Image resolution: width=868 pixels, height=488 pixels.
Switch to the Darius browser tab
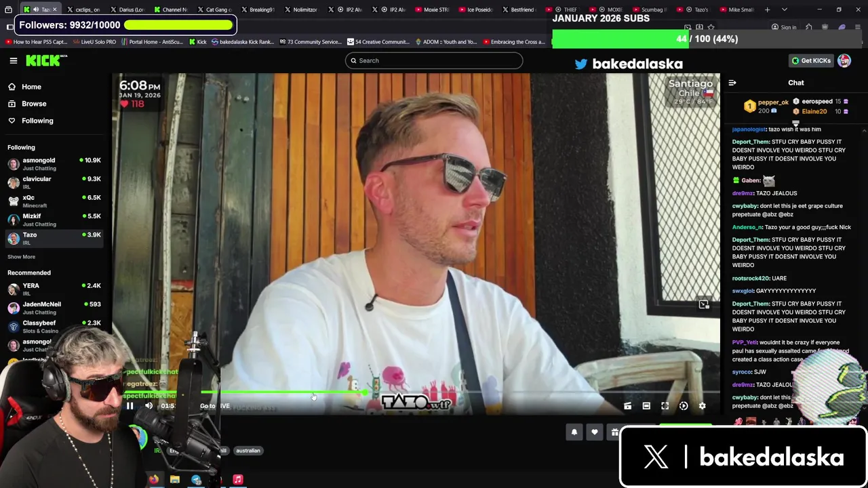126,9
